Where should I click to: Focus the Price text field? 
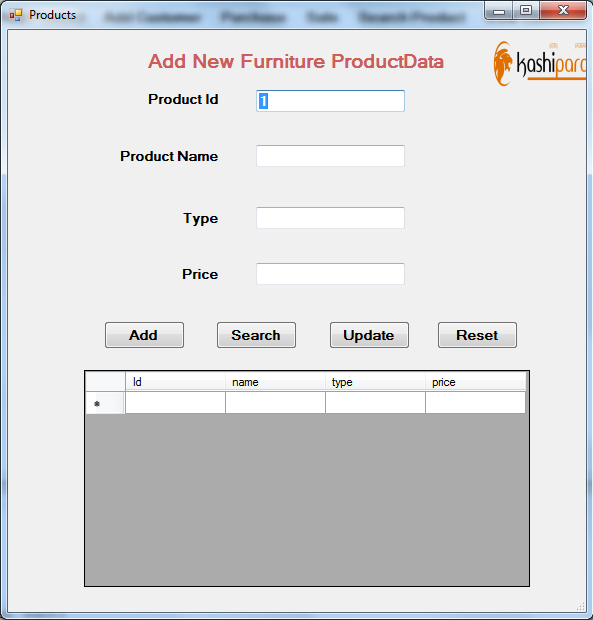pyautogui.click(x=330, y=274)
